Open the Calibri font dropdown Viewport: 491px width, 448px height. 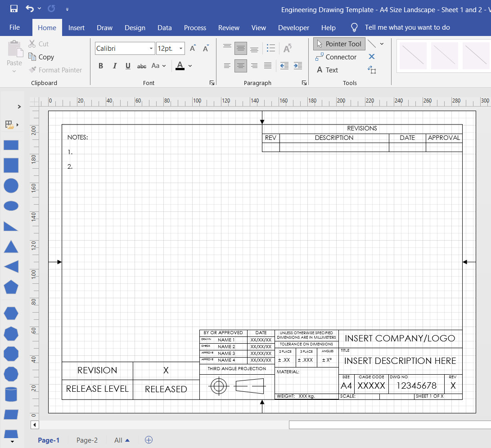(x=151, y=48)
